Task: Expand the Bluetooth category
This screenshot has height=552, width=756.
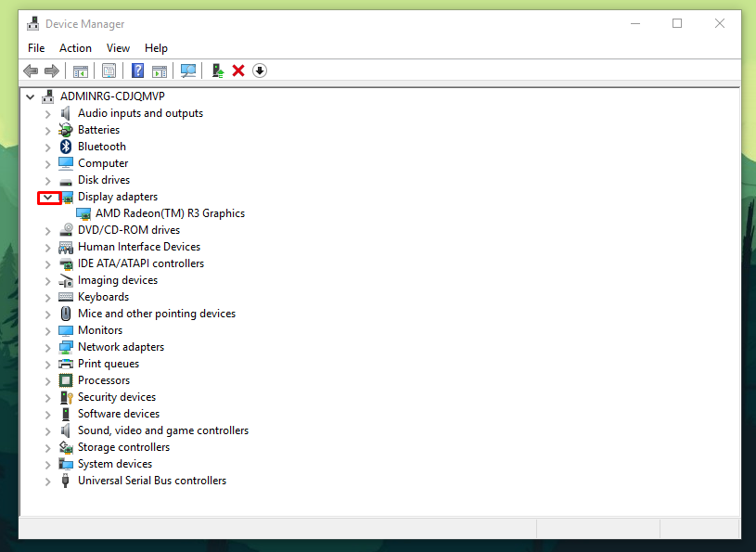Action: pyautogui.click(x=47, y=148)
